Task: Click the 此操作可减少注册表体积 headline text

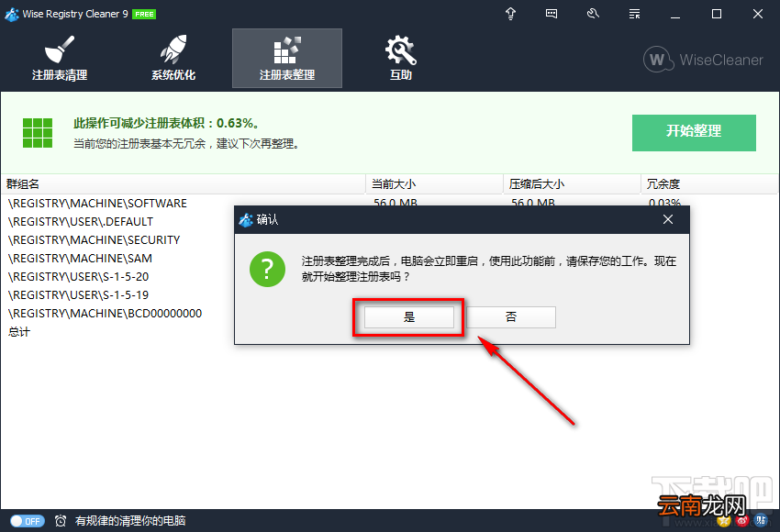Action: [x=166, y=123]
